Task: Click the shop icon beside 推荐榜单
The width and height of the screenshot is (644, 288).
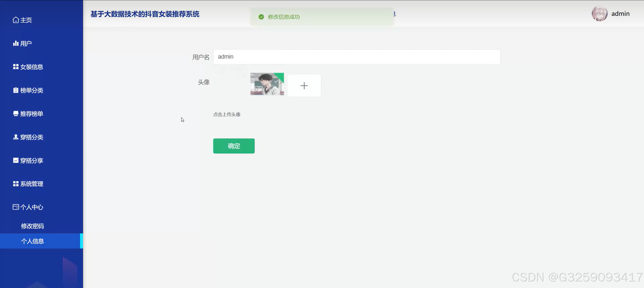Action: point(16,114)
